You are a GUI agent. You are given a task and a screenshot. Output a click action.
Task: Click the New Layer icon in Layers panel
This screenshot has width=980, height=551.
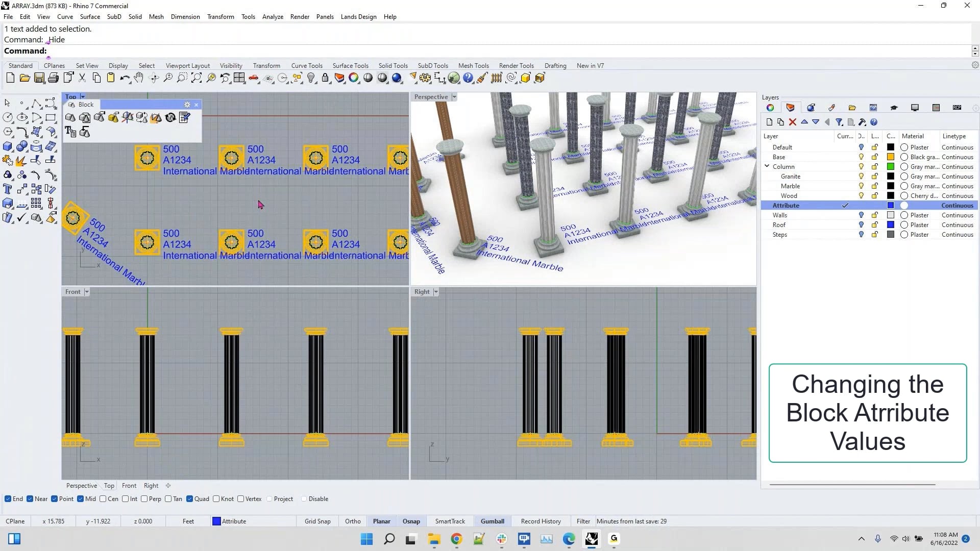(x=769, y=122)
